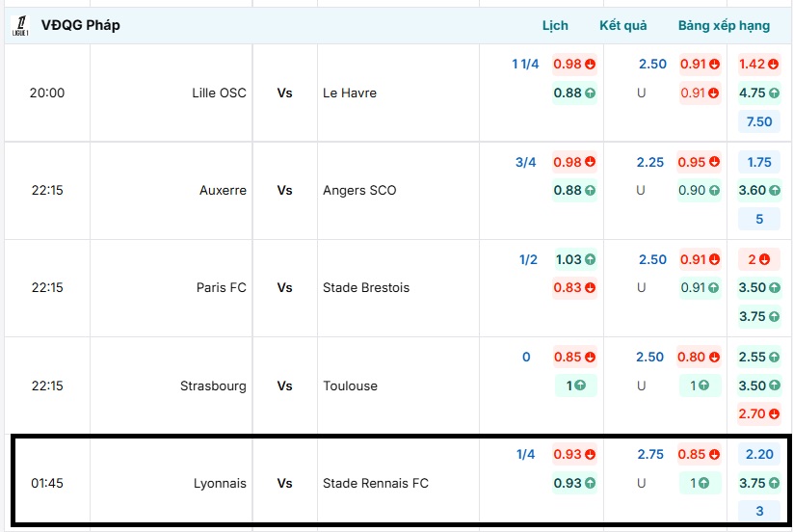Click the Ligue 1 league logo icon
Screen dimensions: 793x532
point(20,26)
